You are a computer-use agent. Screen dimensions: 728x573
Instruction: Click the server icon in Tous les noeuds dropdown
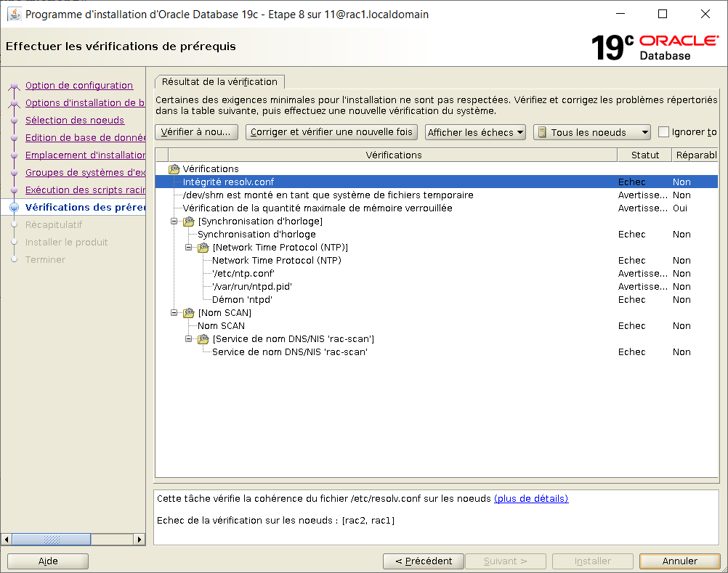542,132
